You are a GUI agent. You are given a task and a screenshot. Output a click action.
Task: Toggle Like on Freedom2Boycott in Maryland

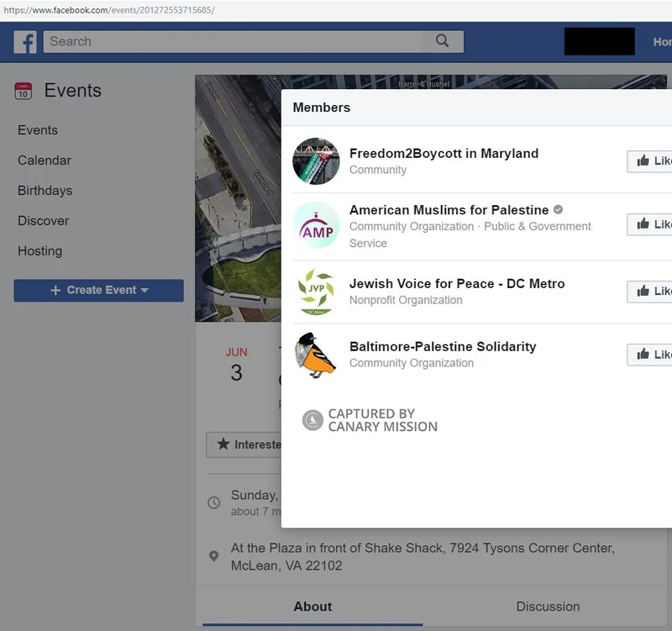click(x=649, y=161)
